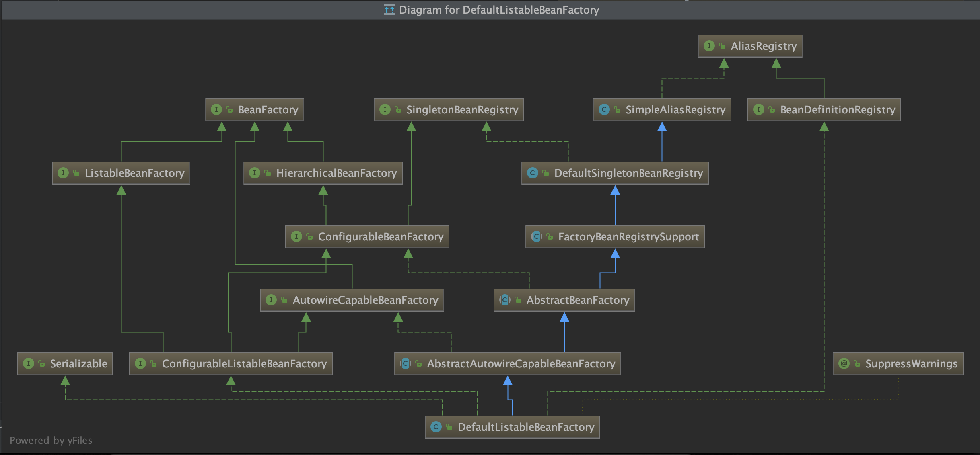The image size is (980, 455).
Task: Click interface icon on ListableBeanFactory
Action: click(x=63, y=173)
